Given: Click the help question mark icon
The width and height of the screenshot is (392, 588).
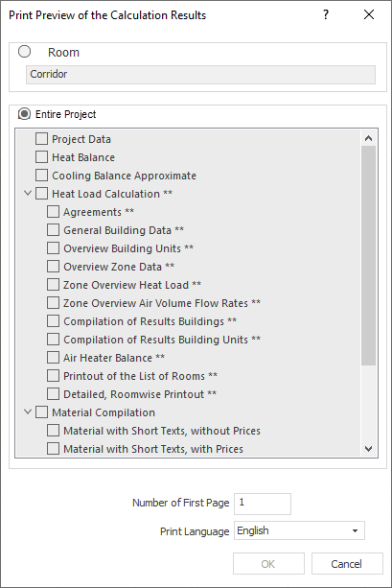Looking at the screenshot, I should 326,14.
